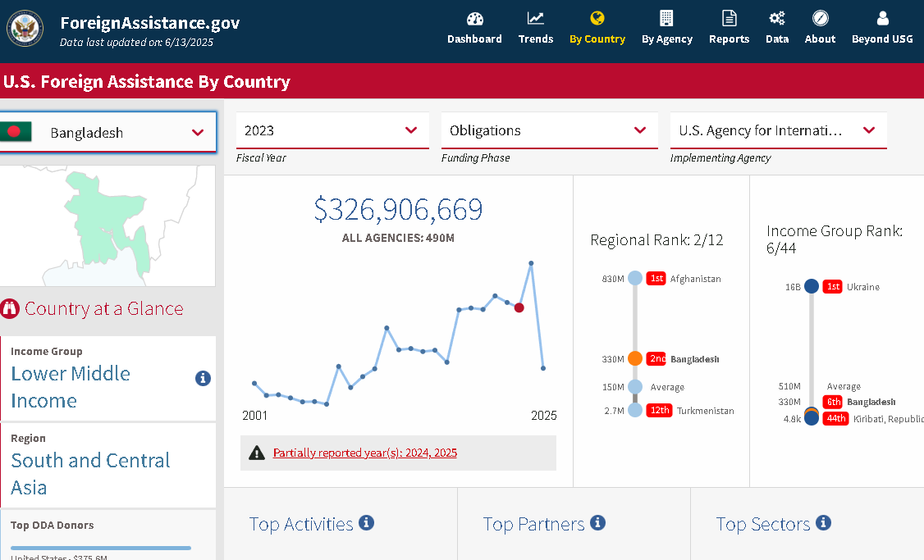Click the Top Sectors info icon
Screen dimensions: 924x560
coord(823,522)
